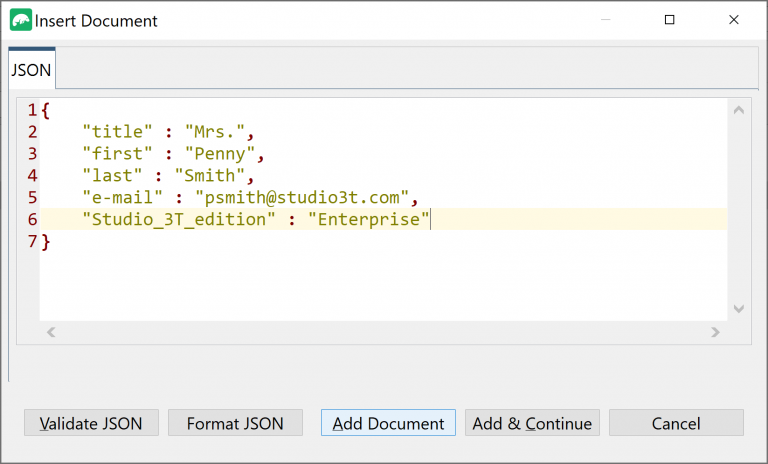Place cursor in the "title" : "Mrs." line
Viewport: 768px width, 464px height.
click(x=168, y=131)
